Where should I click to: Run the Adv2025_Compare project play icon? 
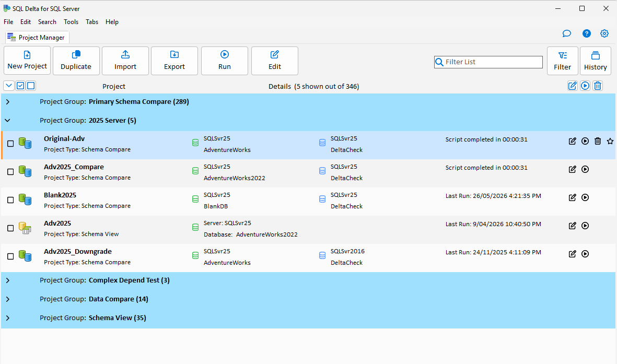585,169
